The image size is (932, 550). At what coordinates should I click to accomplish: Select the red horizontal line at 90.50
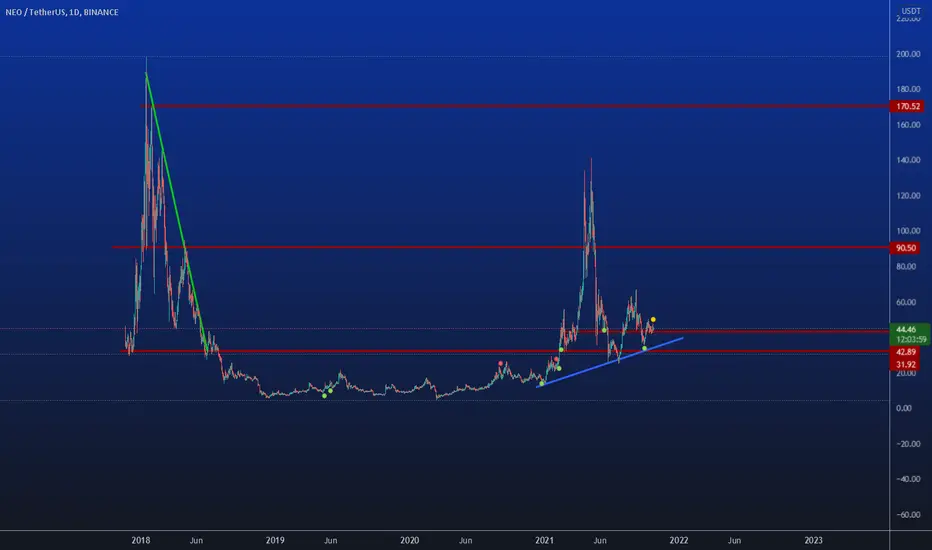pyautogui.click(x=500, y=247)
